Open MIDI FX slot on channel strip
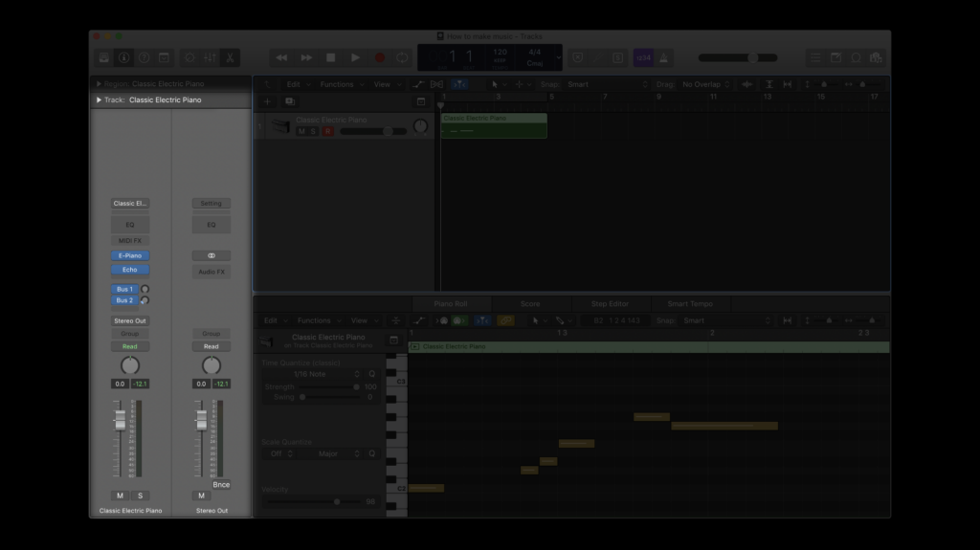The height and width of the screenshot is (550, 980). click(x=130, y=241)
